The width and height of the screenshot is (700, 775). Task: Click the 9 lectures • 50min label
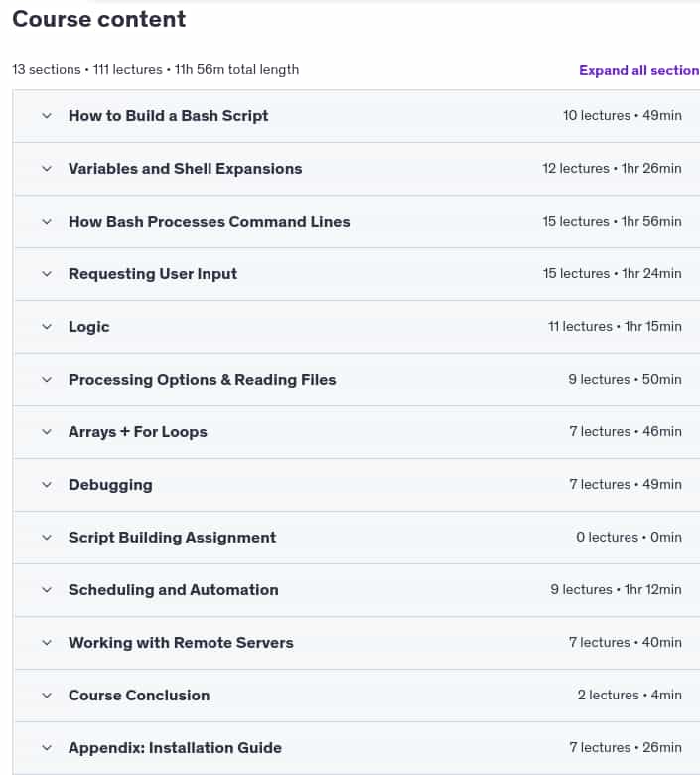point(625,380)
